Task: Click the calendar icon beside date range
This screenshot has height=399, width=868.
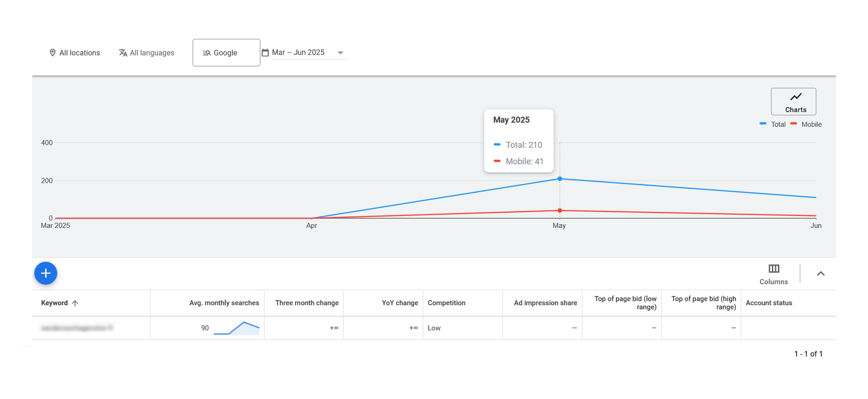Action: (265, 53)
